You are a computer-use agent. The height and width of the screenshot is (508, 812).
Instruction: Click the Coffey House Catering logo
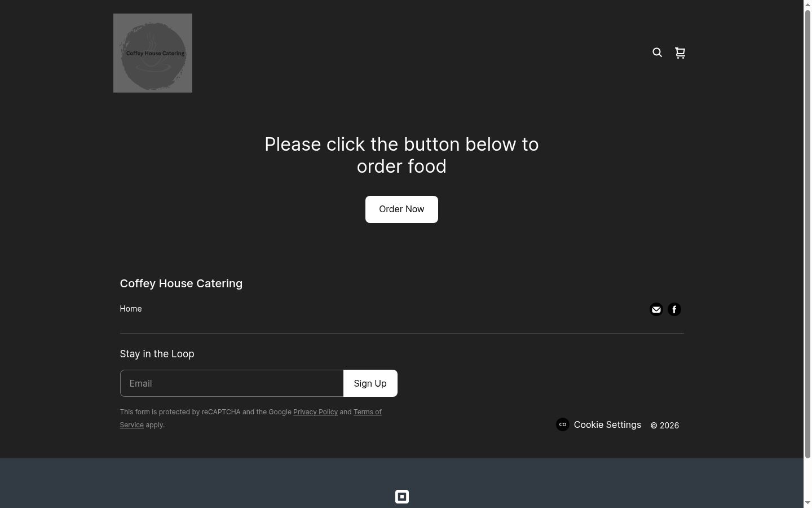point(153,53)
